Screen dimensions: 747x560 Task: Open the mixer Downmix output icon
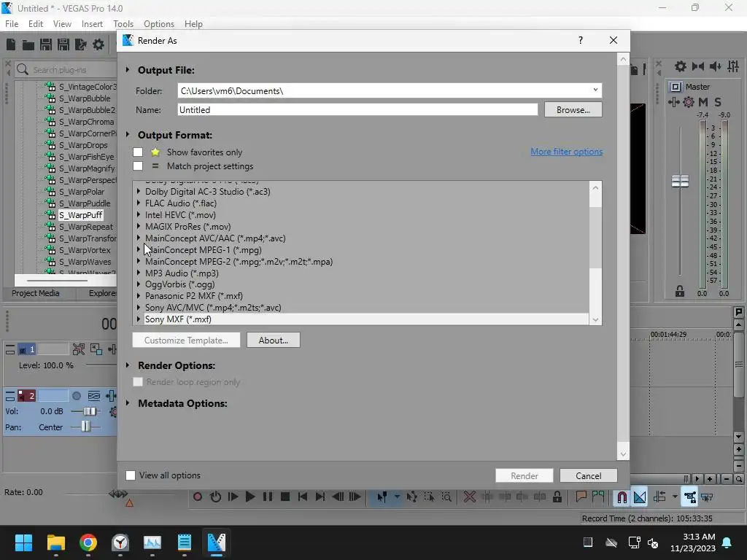coord(698,66)
